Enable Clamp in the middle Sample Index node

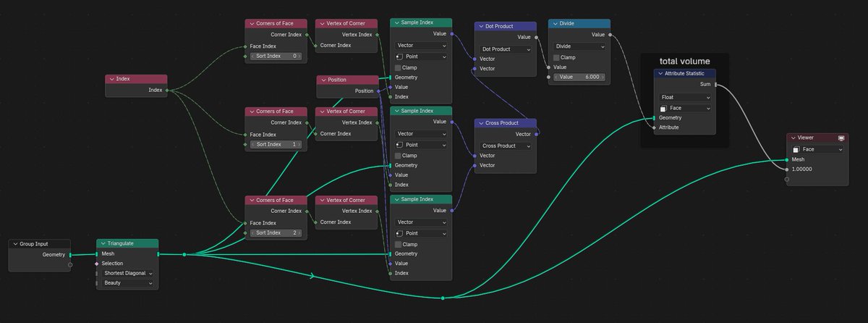click(x=399, y=156)
